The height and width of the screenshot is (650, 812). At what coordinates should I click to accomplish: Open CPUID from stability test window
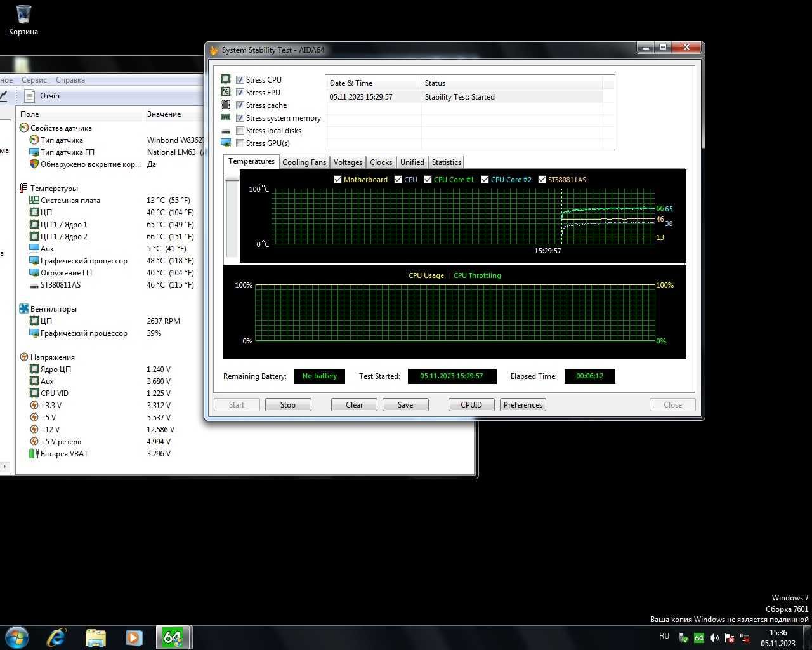[471, 405]
